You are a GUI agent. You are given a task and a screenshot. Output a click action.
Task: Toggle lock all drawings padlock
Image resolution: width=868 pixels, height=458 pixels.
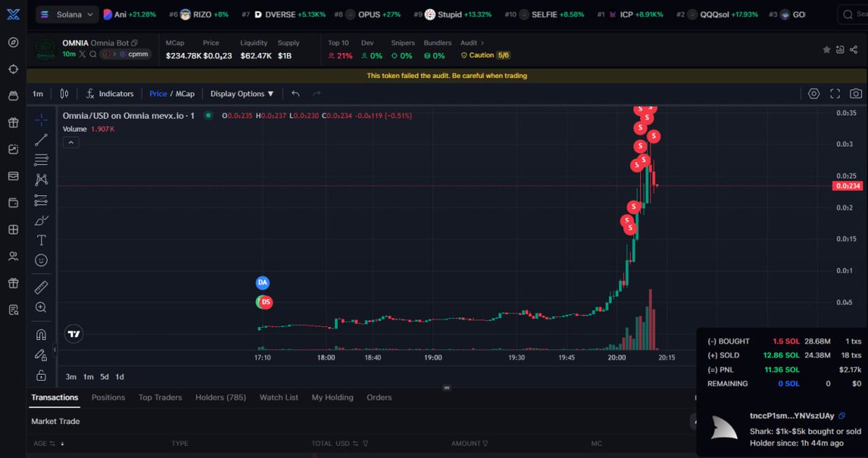[41, 376]
